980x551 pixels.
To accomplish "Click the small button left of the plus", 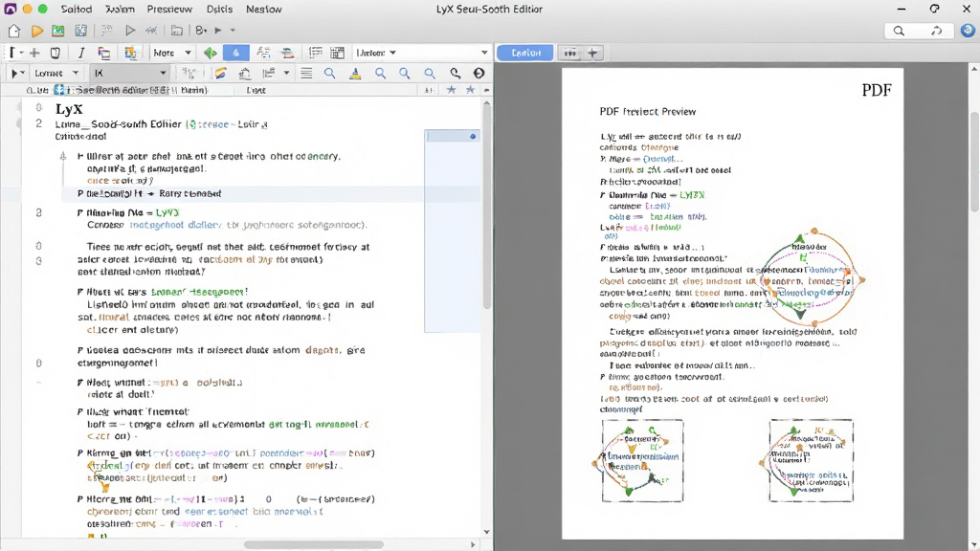I will pos(570,54).
